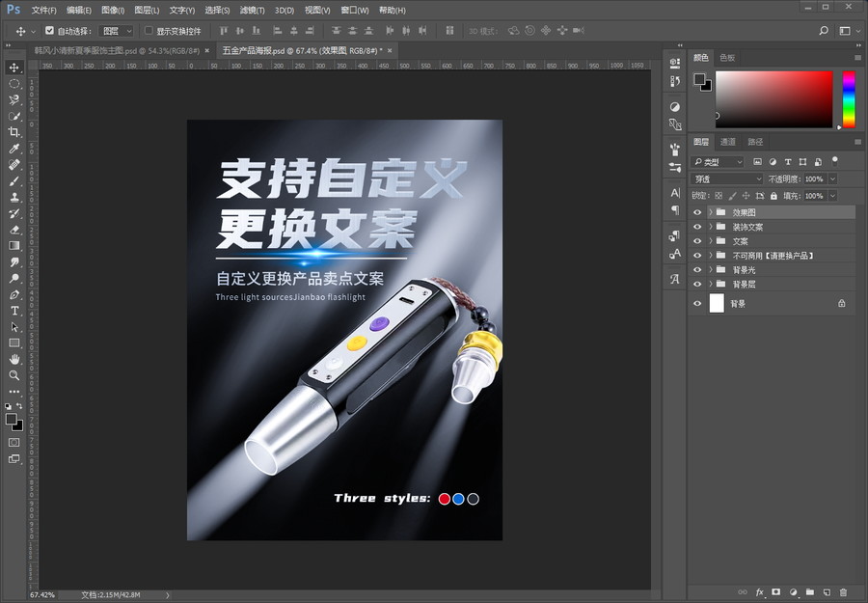Screen dimensions: 868x603
Task: Select the Hand tool
Action: (14, 359)
